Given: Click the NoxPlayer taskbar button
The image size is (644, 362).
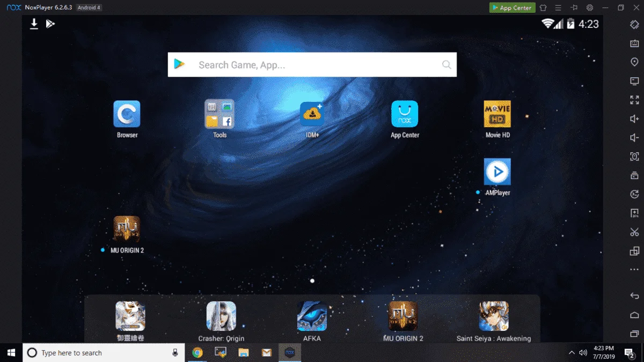Looking at the screenshot, I should [290, 352].
